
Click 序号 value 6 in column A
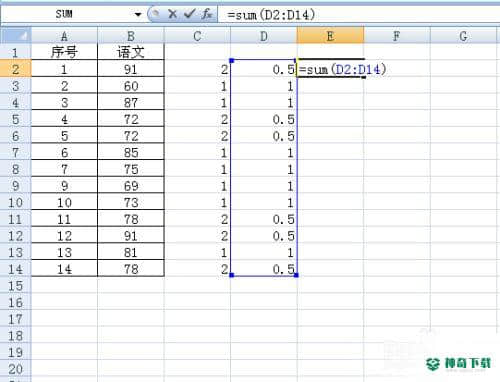coord(64,152)
